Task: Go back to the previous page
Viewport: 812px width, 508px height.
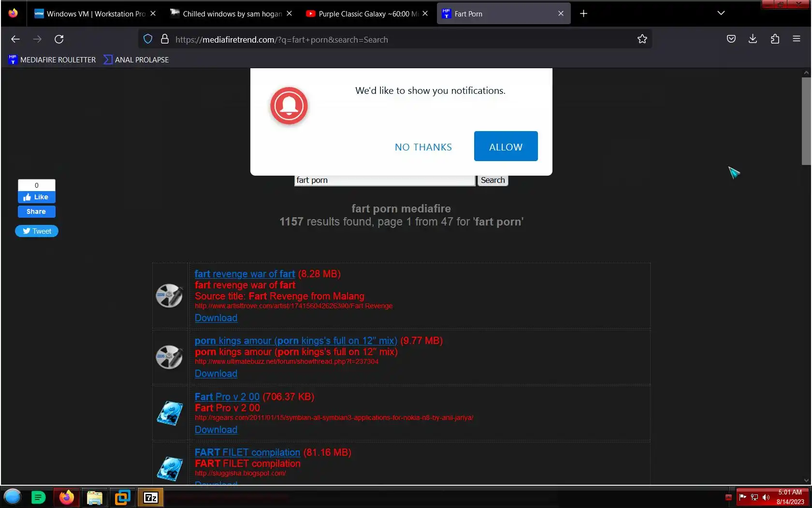Action: [15, 39]
